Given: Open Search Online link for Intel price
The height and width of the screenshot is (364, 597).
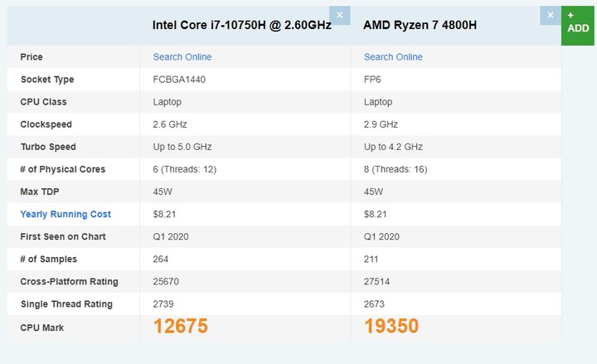Looking at the screenshot, I should 182,56.
